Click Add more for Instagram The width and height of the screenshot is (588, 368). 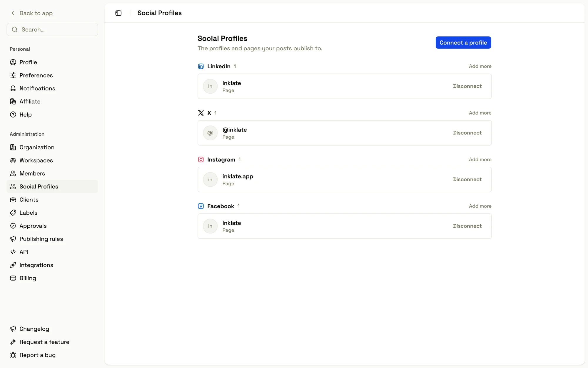point(480,160)
